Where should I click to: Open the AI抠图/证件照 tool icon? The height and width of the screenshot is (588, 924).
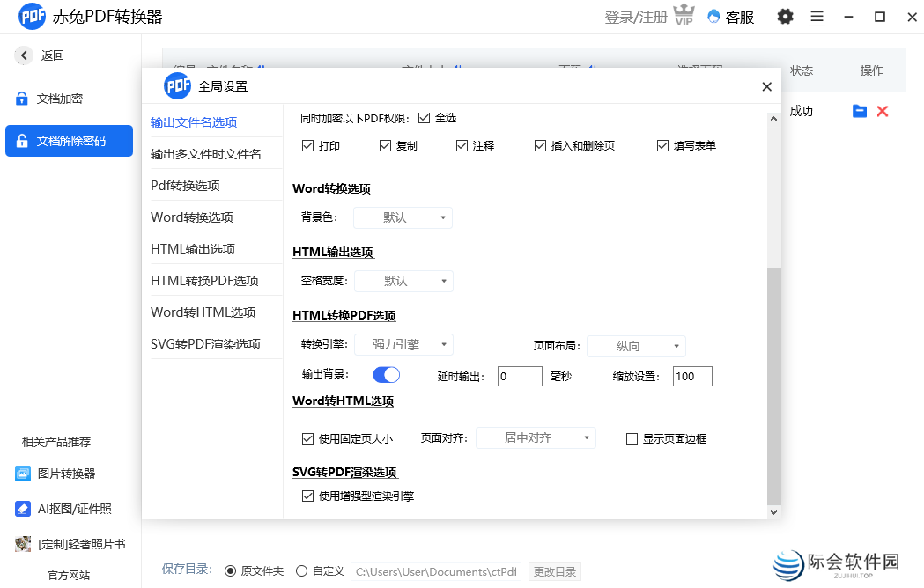click(22, 510)
